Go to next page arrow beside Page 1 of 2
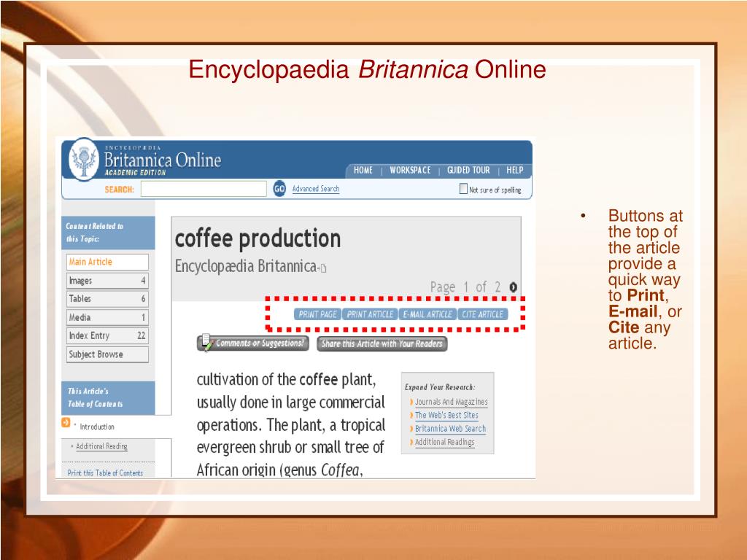Image resolution: width=747 pixels, height=560 pixels. pos(513,287)
